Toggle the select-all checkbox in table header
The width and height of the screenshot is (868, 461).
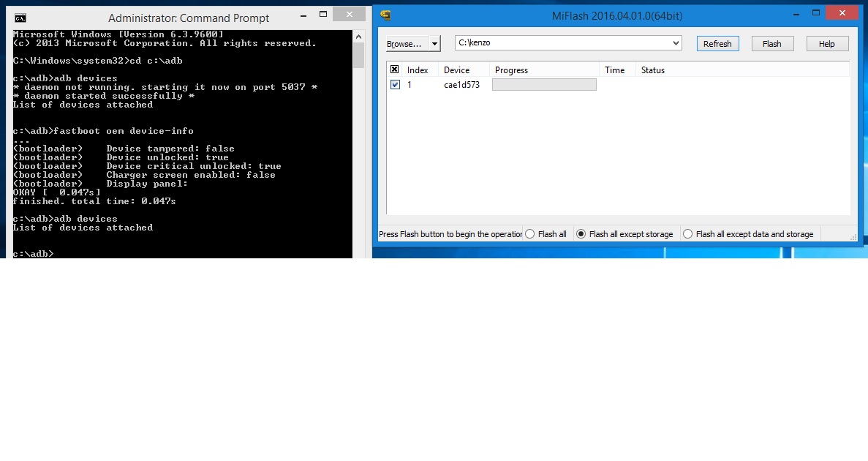pyautogui.click(x=395, y=70)
